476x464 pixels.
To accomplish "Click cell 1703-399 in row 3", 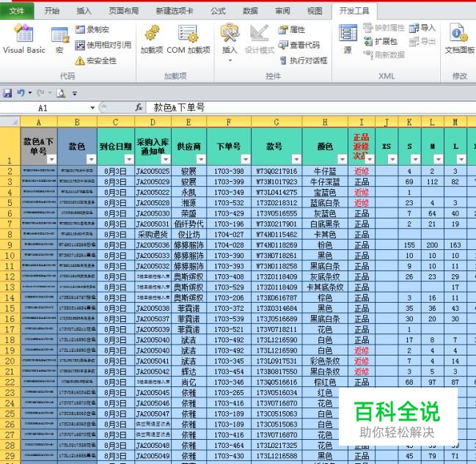I will tap(229, 182).
